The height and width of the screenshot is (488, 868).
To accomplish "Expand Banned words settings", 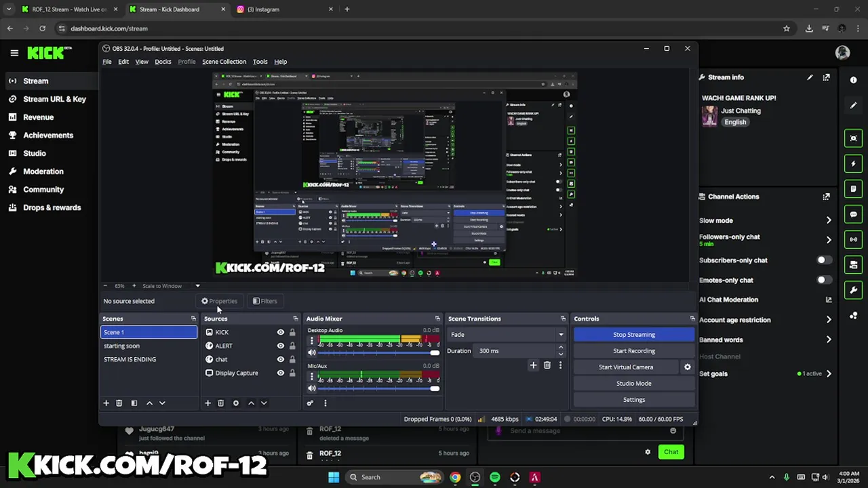I will [x=828, y=340].
